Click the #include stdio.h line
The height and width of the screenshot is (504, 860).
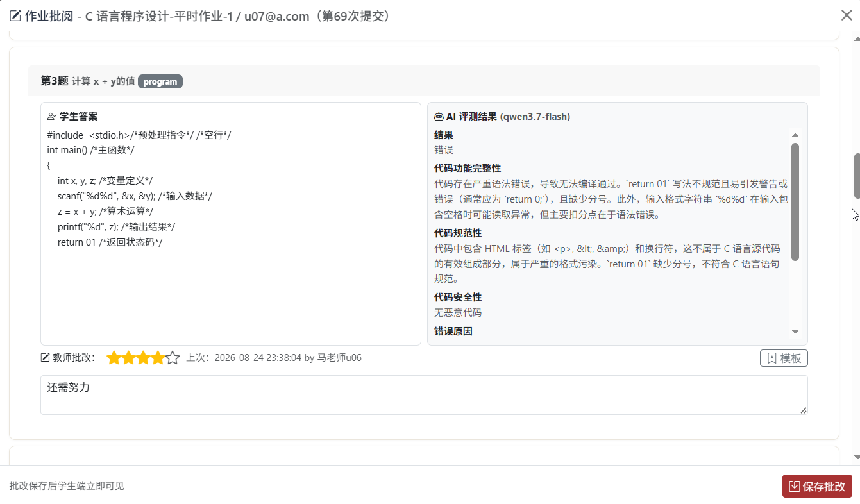click(139, 135)
